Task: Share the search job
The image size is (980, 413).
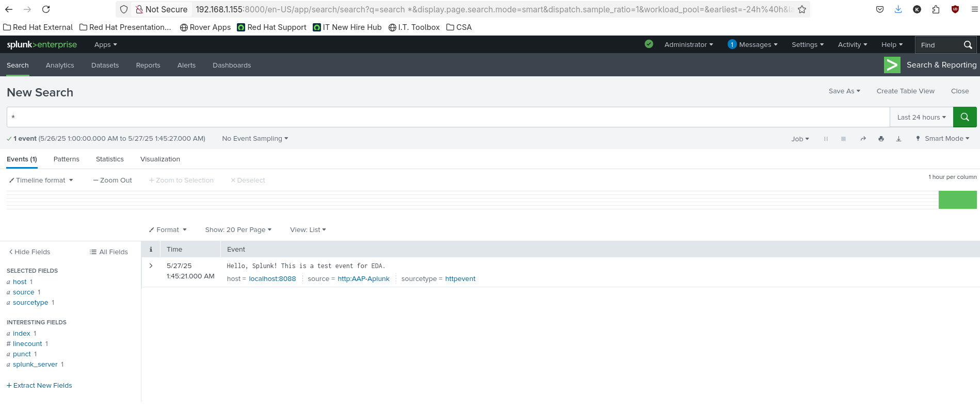Action: (x=863, y=139)
